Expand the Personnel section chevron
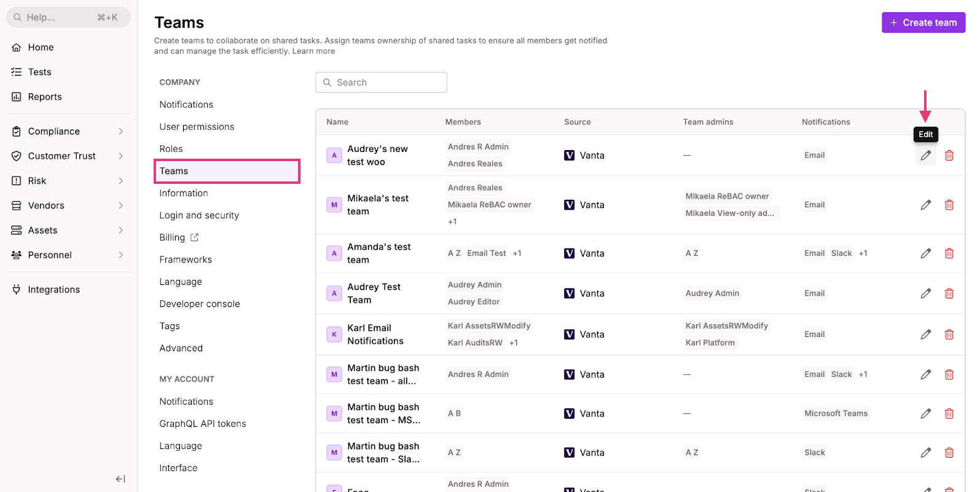Screen dimensions: 980x492 pyautogui.click(x=120, y=255)
